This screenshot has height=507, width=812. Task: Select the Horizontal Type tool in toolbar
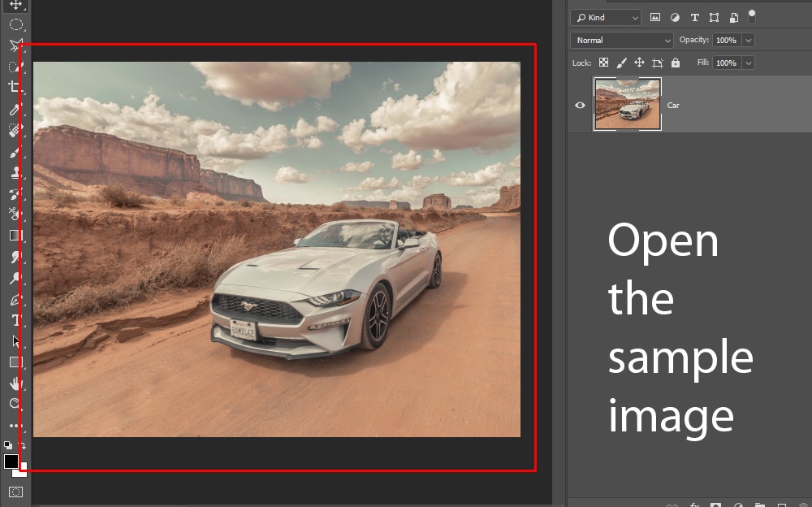click(15, 320)
